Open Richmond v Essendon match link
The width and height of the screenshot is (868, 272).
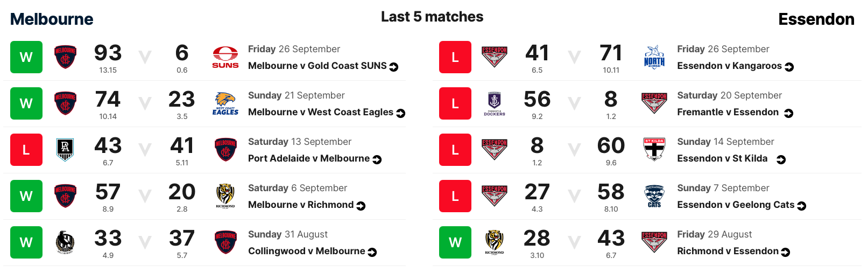(728, 251)
